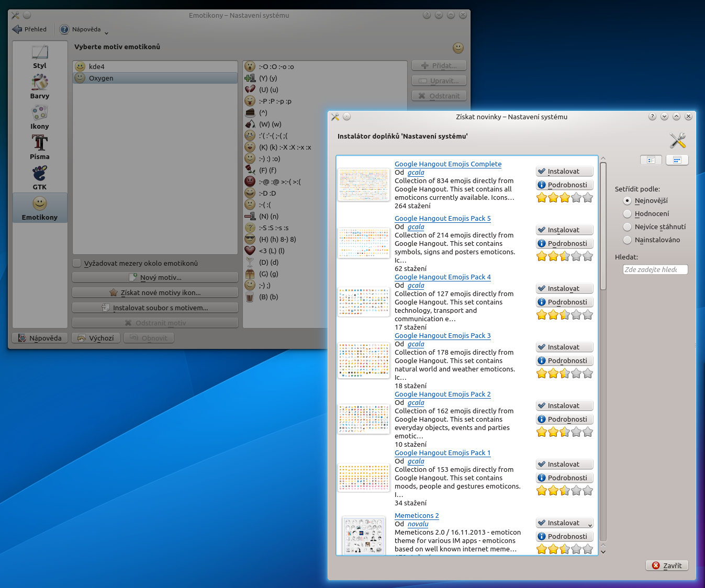705x588 pixels.
Task: Show Podrobnosti for Emojis Pack 1
Action: click(x=564, y=478)
